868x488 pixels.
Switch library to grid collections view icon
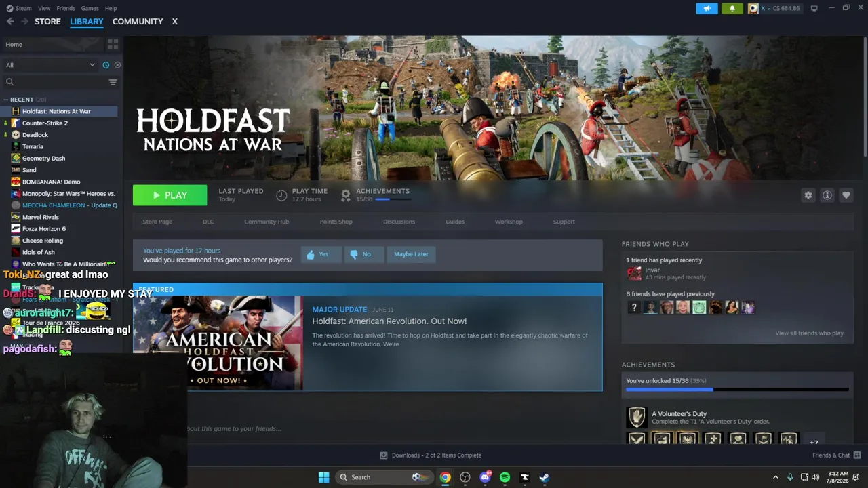(113, 44)
